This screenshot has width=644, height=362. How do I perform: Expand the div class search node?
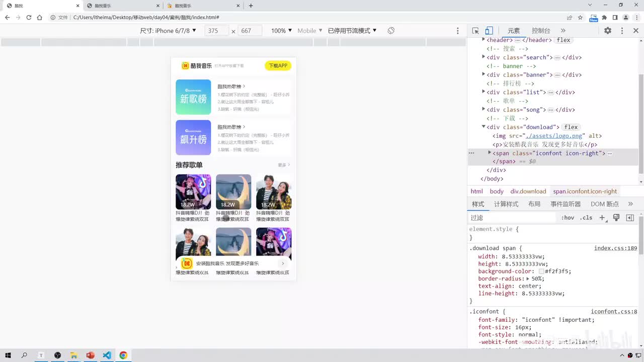point(484,57)
